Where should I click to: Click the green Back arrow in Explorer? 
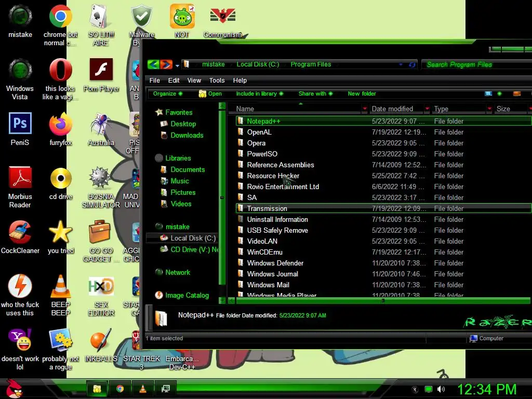click(153, 64)
